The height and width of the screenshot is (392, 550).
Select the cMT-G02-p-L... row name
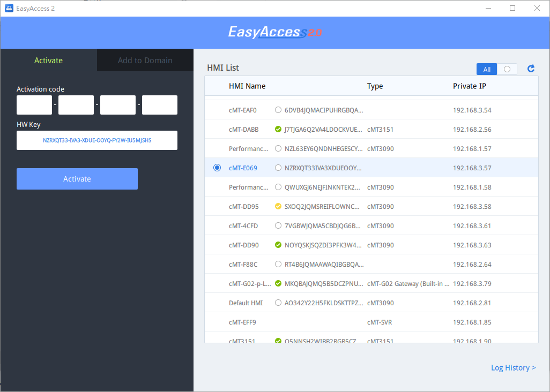(x=250, y=283)
